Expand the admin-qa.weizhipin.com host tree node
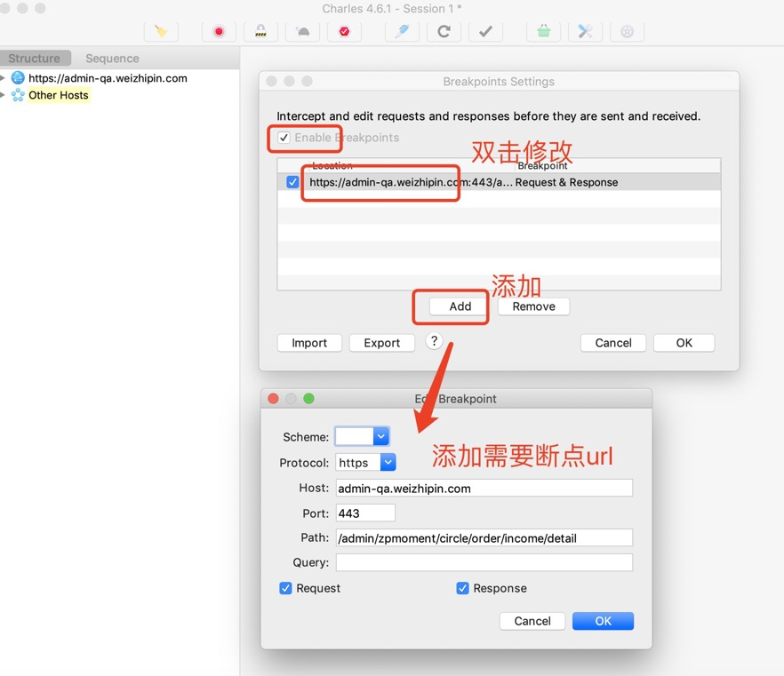This screenshot has height=676, width=784. (x=4, y=78)
